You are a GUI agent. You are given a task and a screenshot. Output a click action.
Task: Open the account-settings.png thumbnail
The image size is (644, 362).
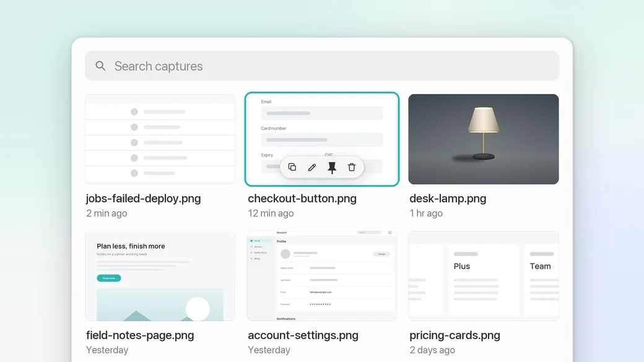(322, 276)
